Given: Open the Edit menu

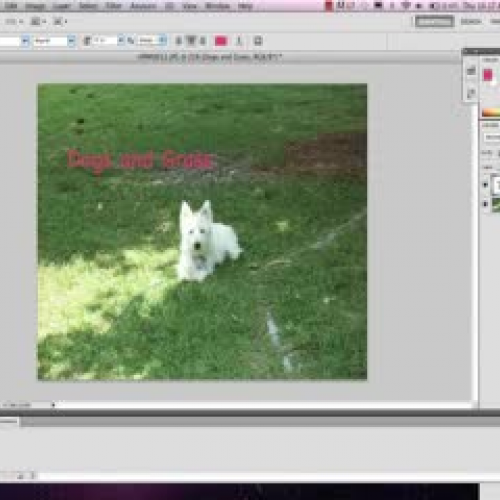Looking at the screenshot, I should pos(11,6).
